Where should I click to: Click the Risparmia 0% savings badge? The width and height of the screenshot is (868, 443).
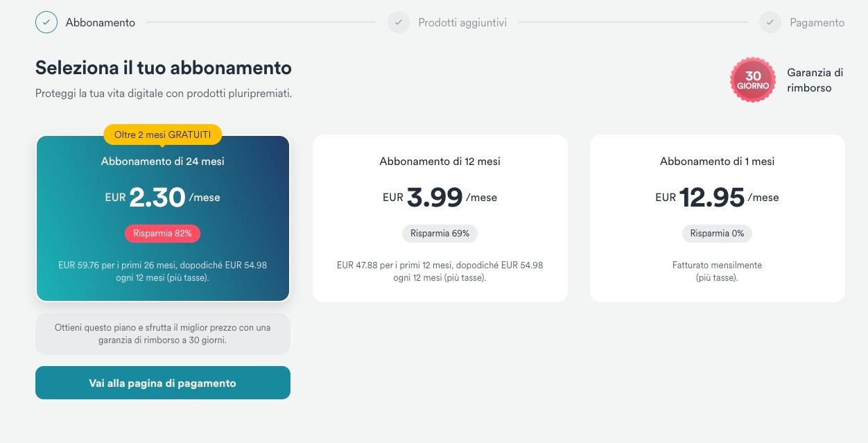tap(717, 234)
